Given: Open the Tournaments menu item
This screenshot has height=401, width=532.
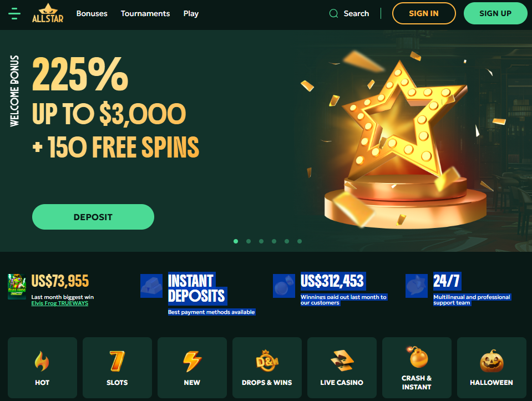Looking at the screenshot, I should pyautogui.click(x=145, y=13).
